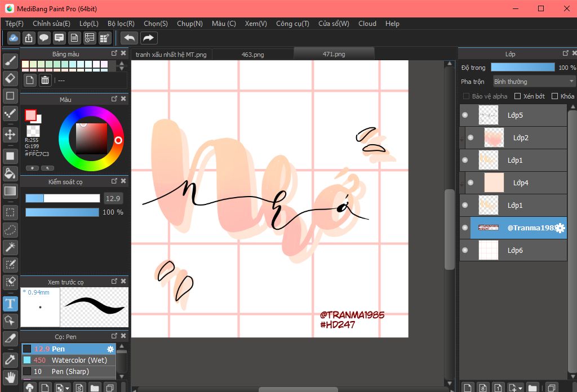
Task: Click the Undo arrow button
Action: [129, 38]
